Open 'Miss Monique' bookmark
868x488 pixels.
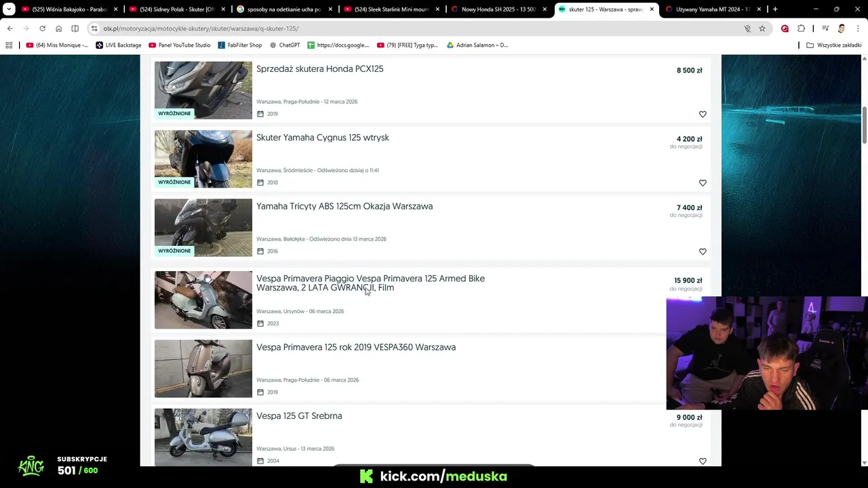point(57,45)
